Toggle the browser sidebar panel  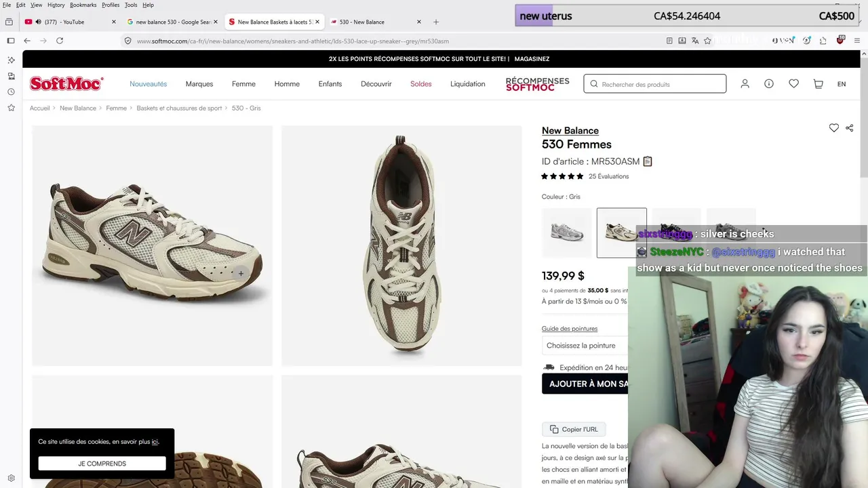tap(11, 41)
